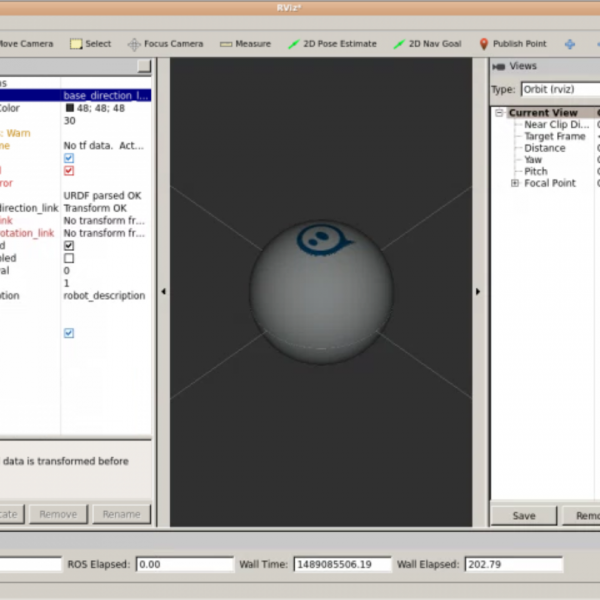Screen dimensions: 600x600
Task: Click the Save button in the Views panel
Action: coord(524,515)
